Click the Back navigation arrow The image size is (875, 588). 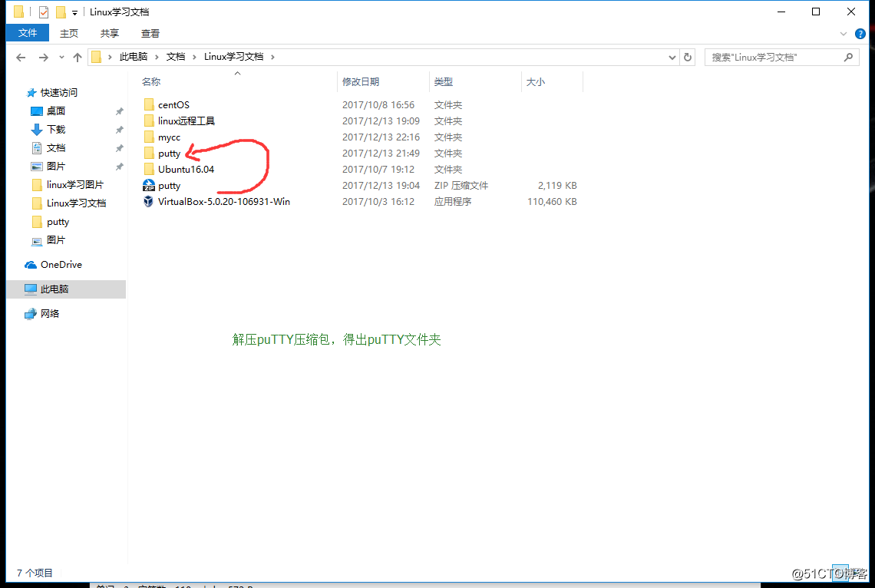pos(21,57)
